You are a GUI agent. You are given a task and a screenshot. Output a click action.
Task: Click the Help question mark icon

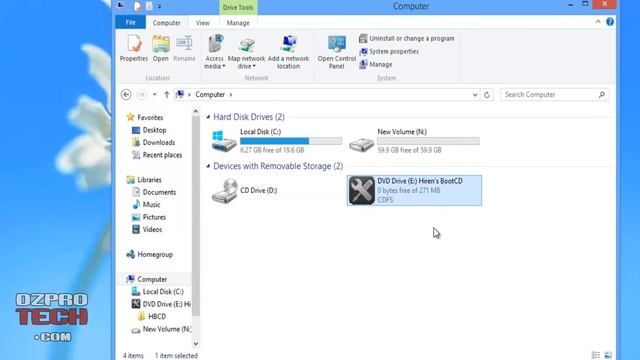pyautogui.click(x=610, y=22)
